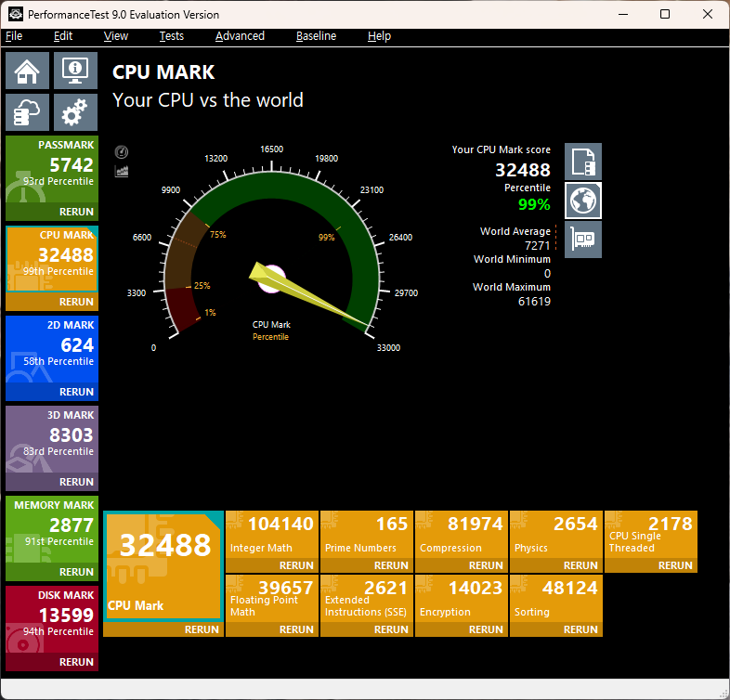Select the Extended Instructions (SSE) tile
Viewport: 730px width, 700px height.
click(x=367, y=599)
